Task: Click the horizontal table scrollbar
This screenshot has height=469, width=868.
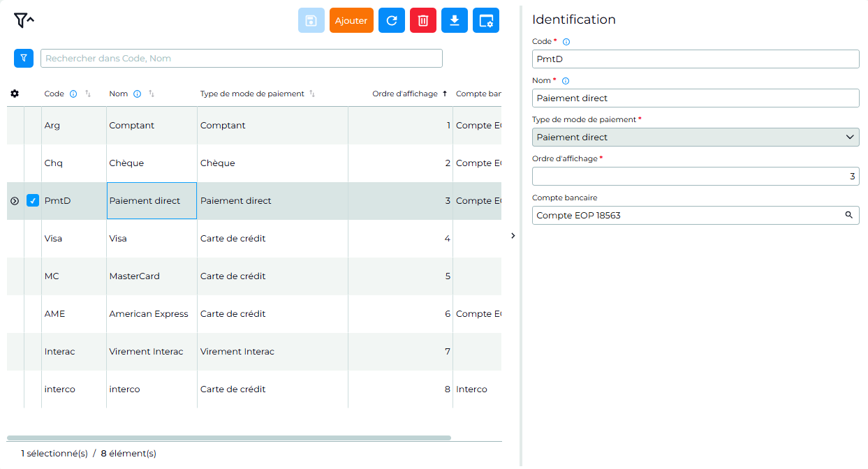Action: click(229, 438)
